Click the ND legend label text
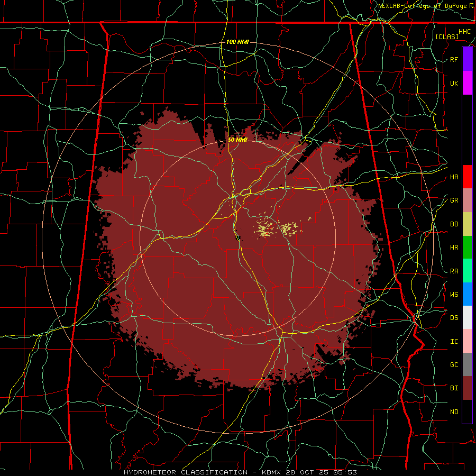The height and width of the screenshot is (476, 476). pyautogui.click(x=454, y=412)
